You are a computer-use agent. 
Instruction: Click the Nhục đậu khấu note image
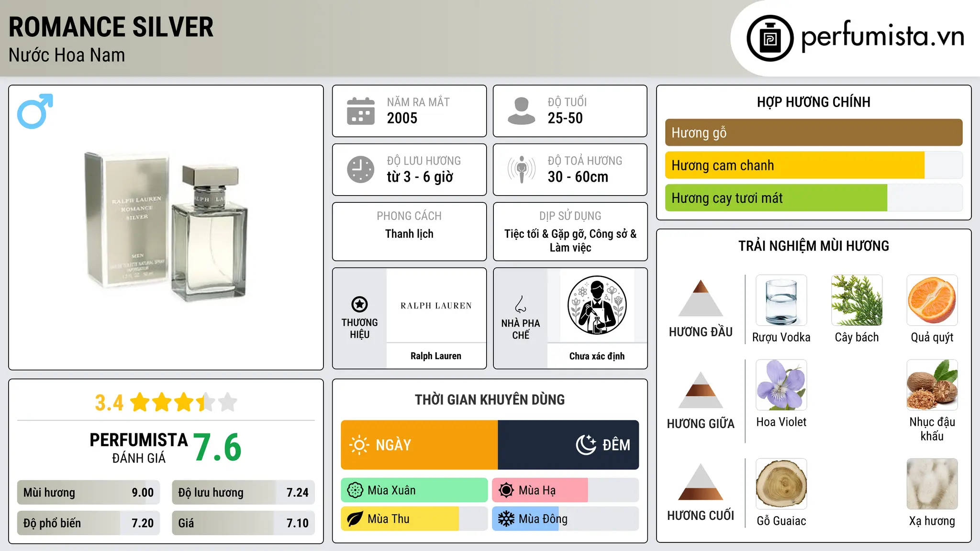tap(932, 385)
